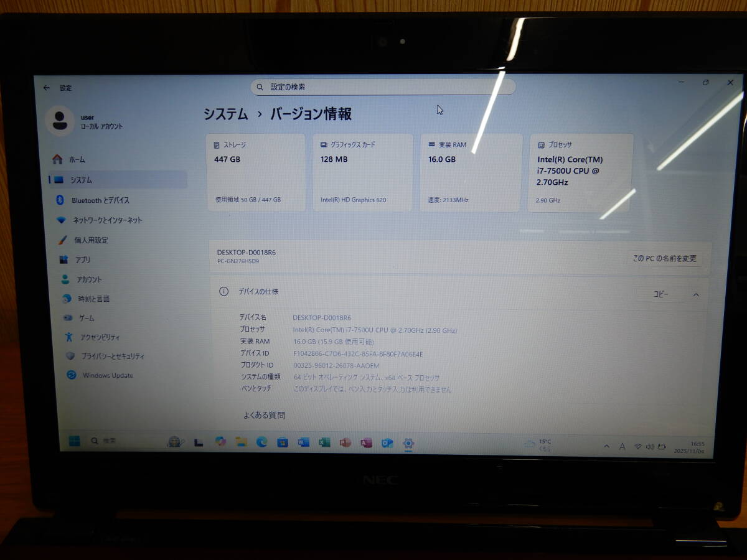Open the Processor i7-7500U card
The height and width of the screenshot is (560, 747).
pos(581,172)
